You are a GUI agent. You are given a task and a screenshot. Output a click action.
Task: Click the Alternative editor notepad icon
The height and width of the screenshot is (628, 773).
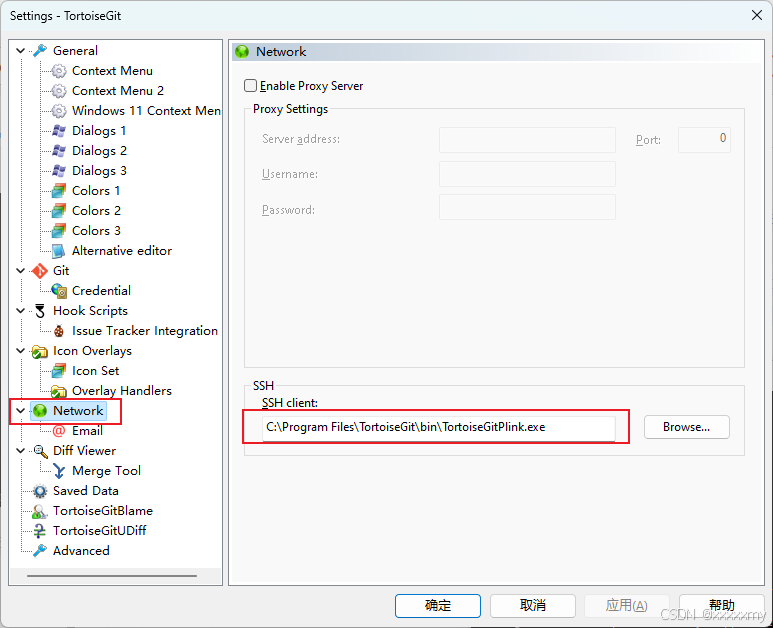(59, 251)
